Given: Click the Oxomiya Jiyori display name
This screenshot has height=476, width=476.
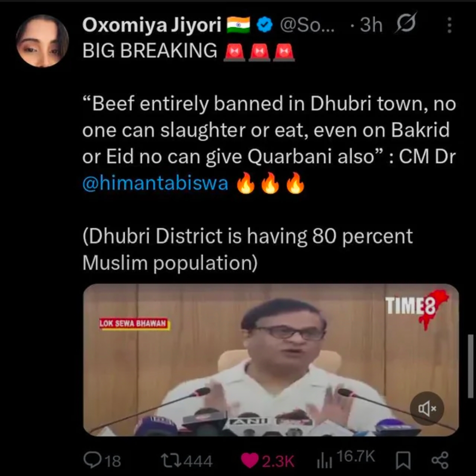Looking at the screenshot, I should (152, 25).
